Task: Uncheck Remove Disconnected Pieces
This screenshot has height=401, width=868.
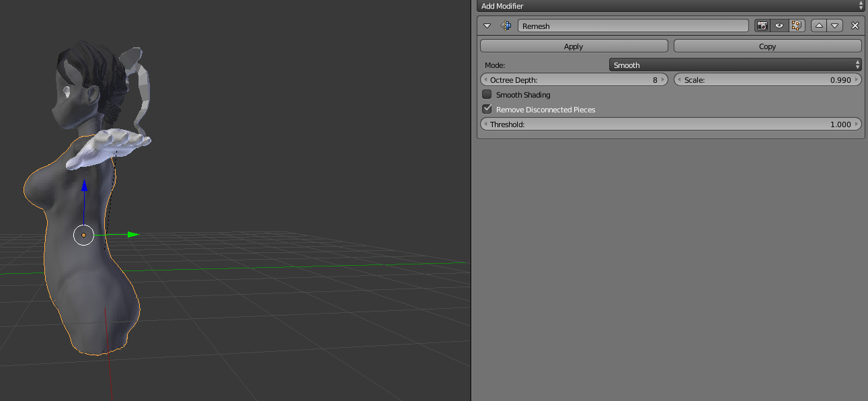Action: 487,109
